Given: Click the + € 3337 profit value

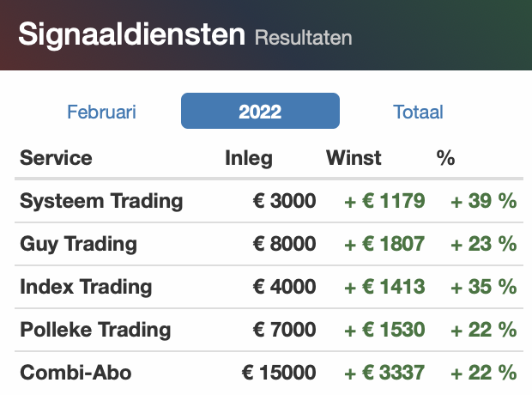Looking at the screenshot, I should 384,373.
